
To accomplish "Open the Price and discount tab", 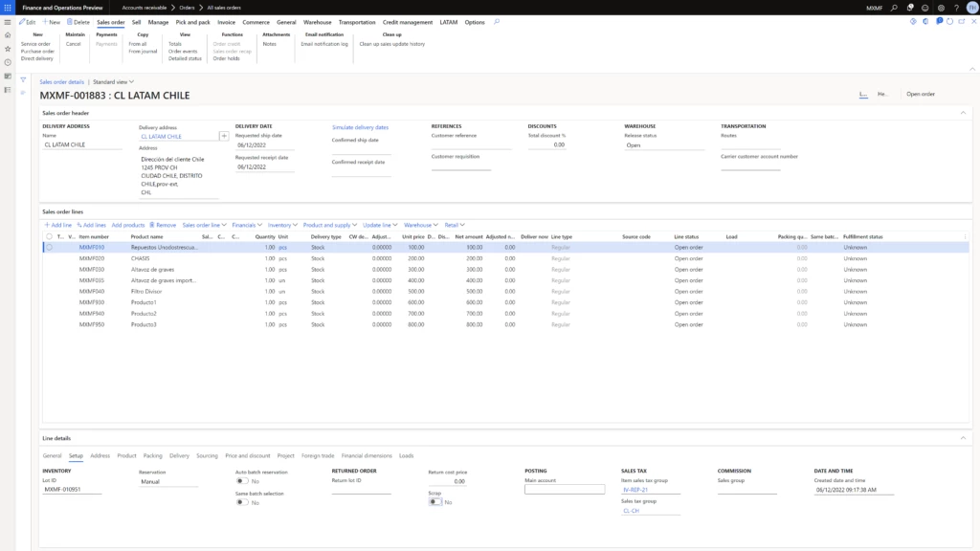I will point(247,456).
